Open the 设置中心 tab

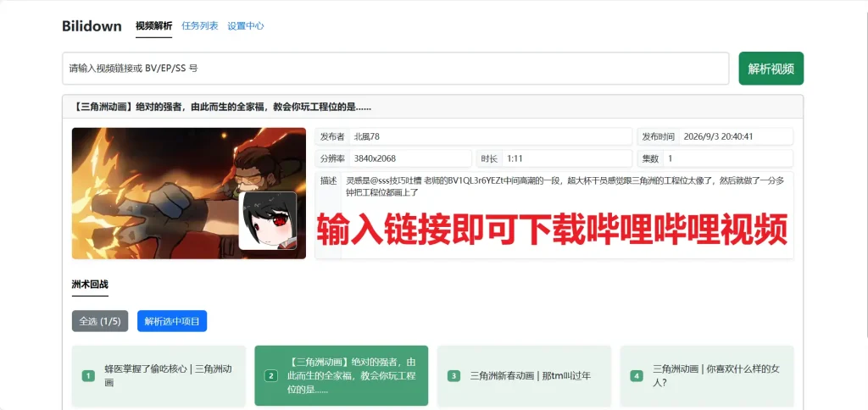point(246,26)
